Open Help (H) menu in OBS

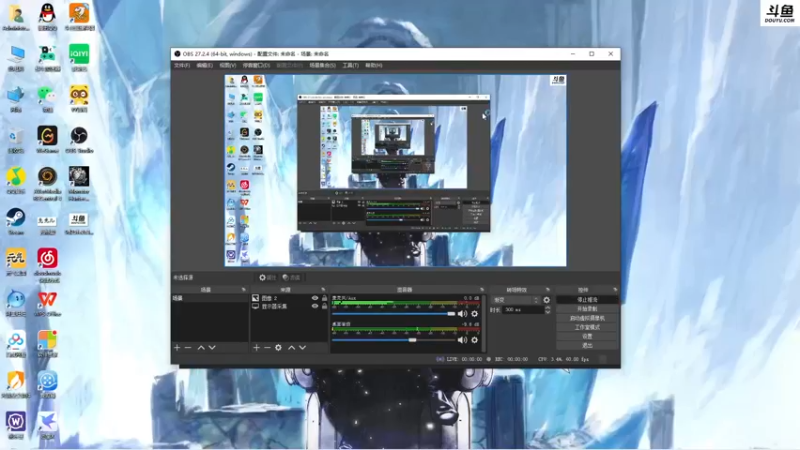coord(373,65)
